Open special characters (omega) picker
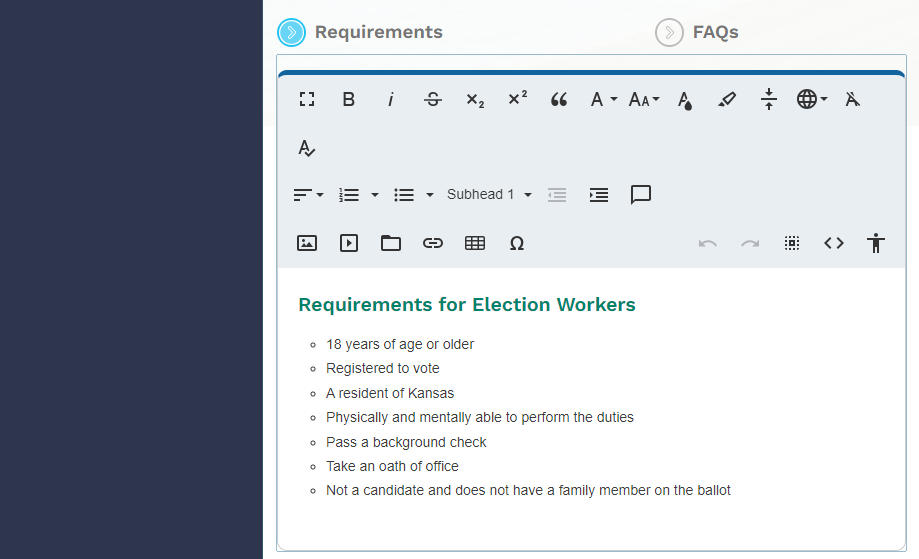The width and height of the screenshot is (919, 559). (517, 243)
